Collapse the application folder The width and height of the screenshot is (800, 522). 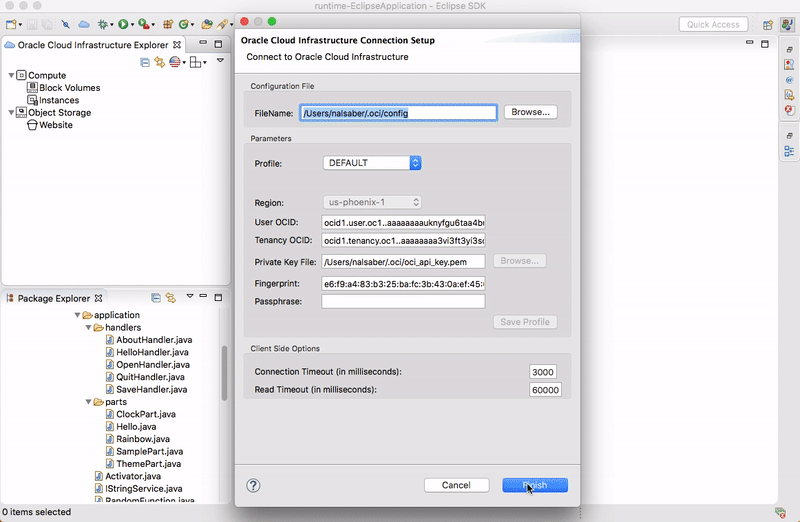[x=78, y=315]
